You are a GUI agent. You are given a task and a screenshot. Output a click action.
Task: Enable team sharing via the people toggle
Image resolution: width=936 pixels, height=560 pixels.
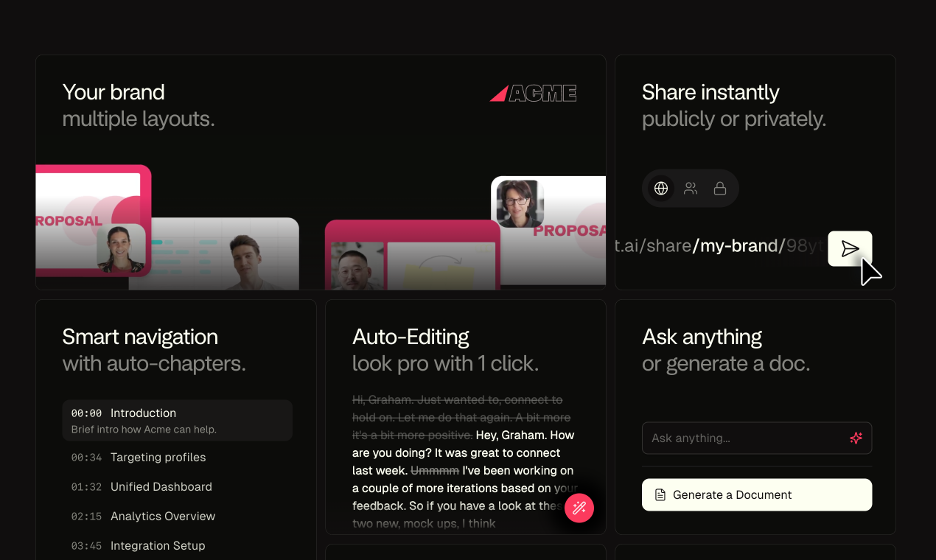(x=691, y=188)
